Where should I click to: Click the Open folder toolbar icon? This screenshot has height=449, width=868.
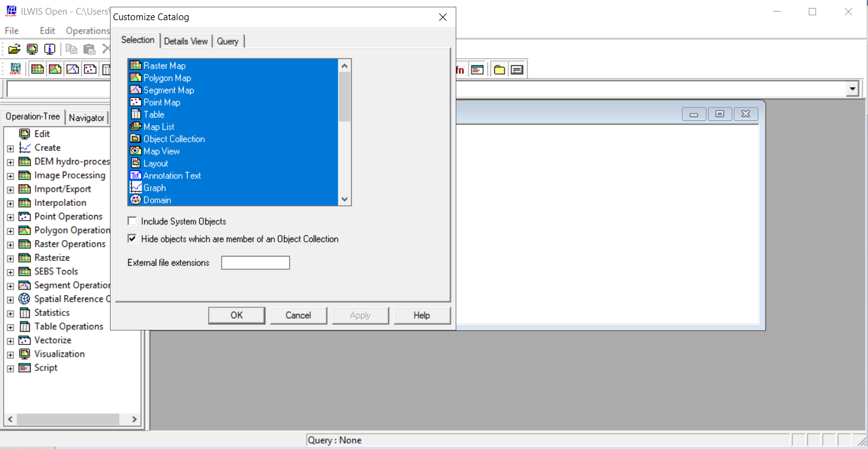pyautogui.click(x=13, y=49)
